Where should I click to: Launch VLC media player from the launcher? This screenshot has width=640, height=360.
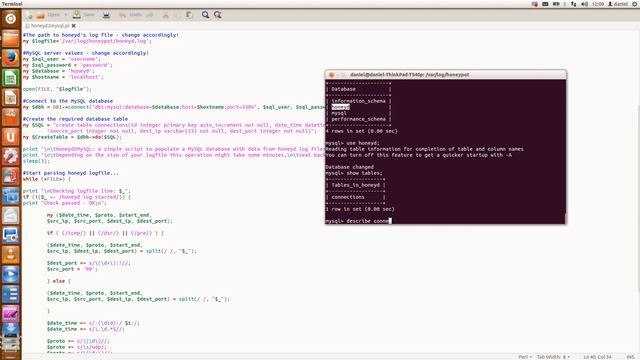(x=11, y=255)
